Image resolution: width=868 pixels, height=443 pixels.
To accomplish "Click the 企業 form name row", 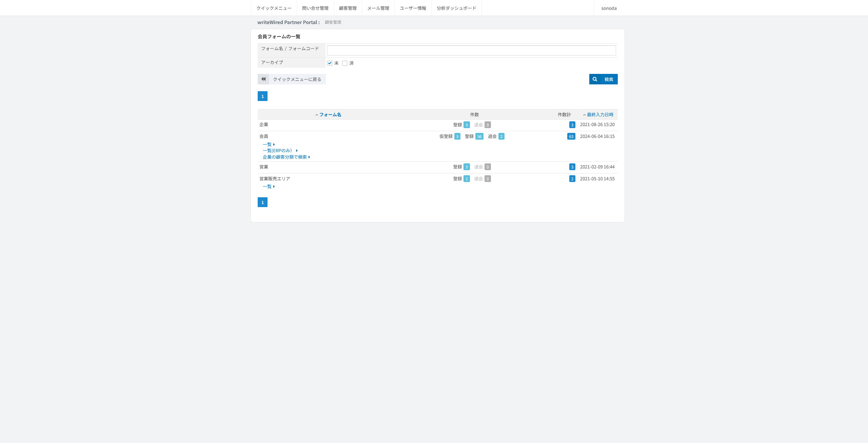I will click(x=264, y=124).
